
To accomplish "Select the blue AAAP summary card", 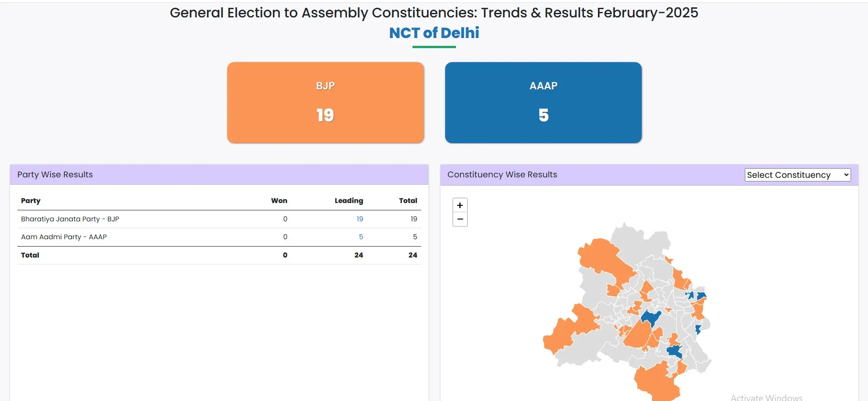I will click(x=543, y=102).
